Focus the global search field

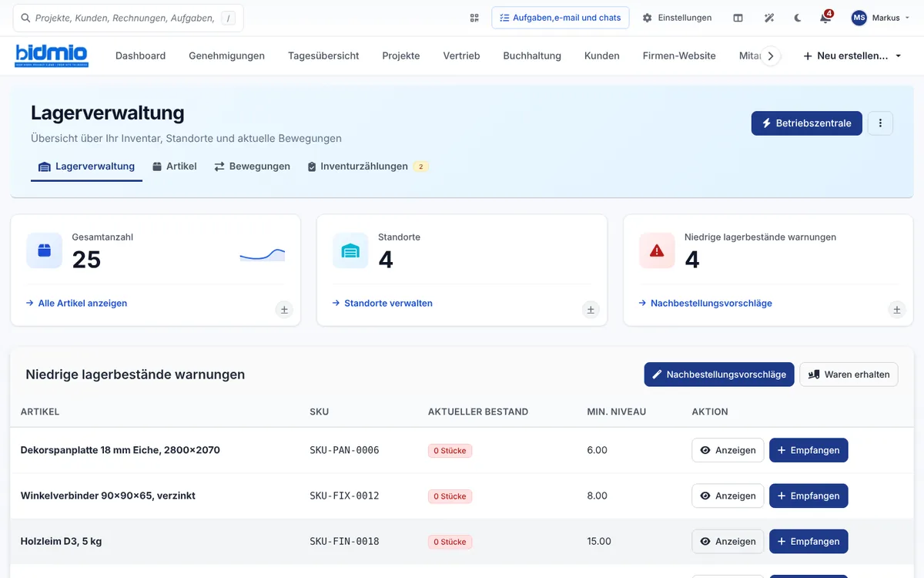(x=129, y=18)
